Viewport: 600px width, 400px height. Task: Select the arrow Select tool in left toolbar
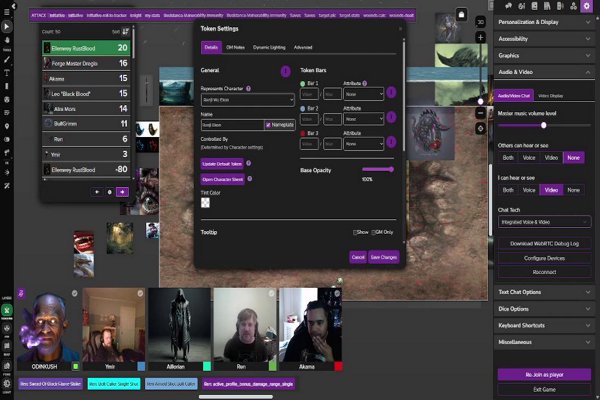point(7,26)
